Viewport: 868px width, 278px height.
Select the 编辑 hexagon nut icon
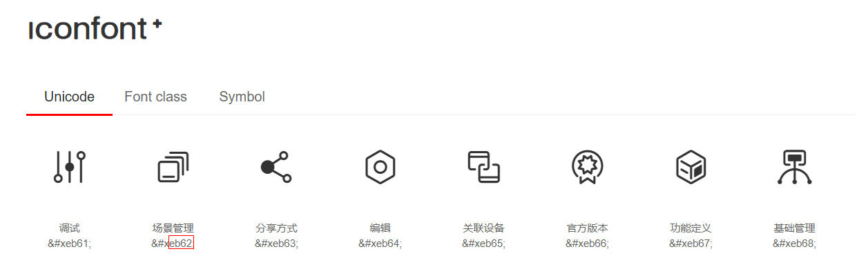[380, 167]
